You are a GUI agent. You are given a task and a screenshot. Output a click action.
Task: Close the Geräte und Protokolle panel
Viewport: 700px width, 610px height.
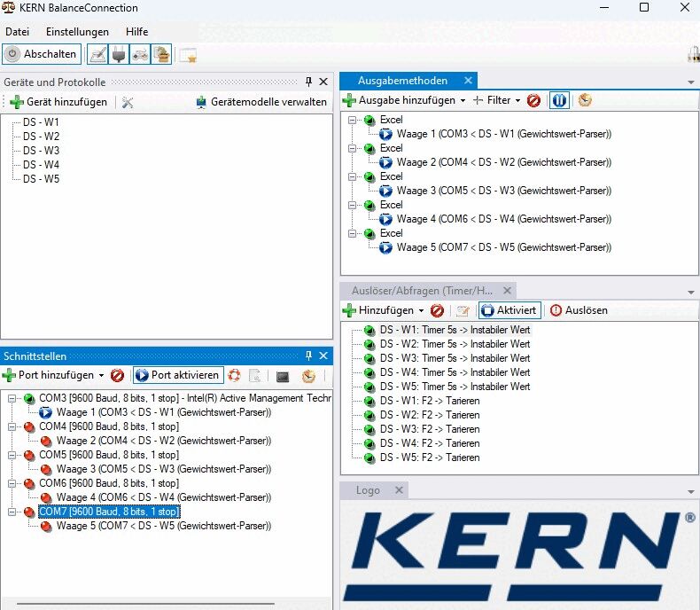point(323,82)
